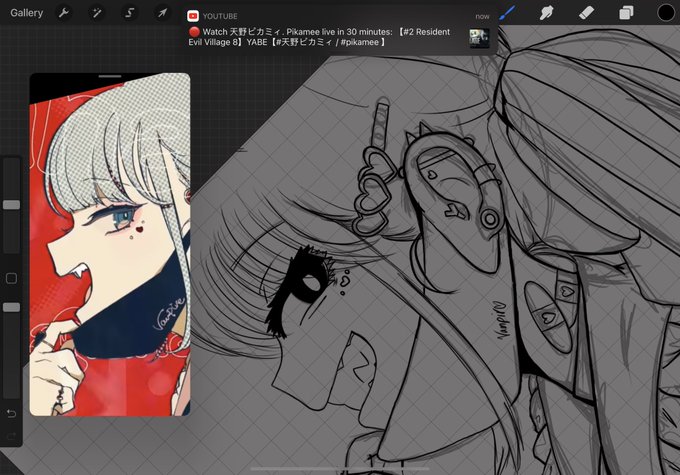Image resolution: width=680 pixels, height=475 pixels.
Task: Tap the iPad home indicator bar
Action: point(340,468)
